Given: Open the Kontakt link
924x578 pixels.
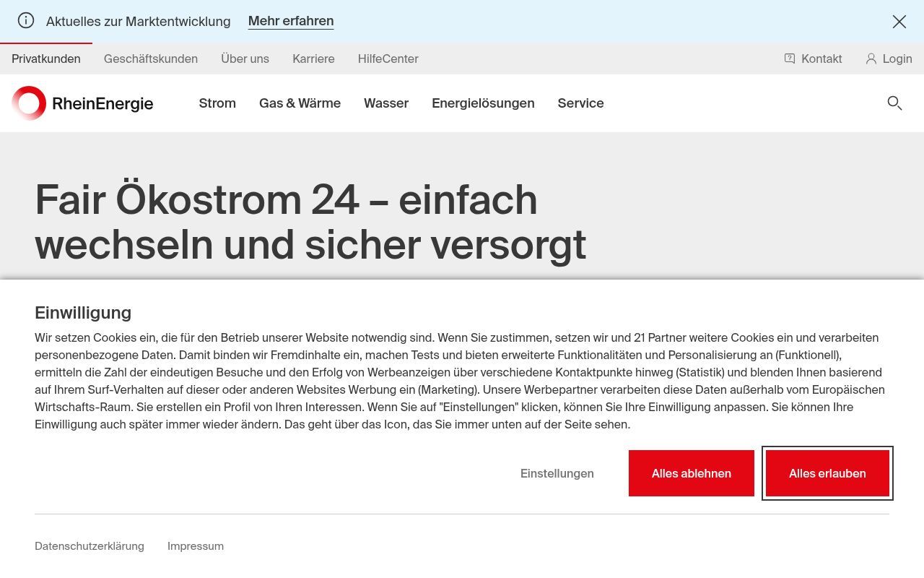Looking at the screenshot, I should [x=821, y=59].
